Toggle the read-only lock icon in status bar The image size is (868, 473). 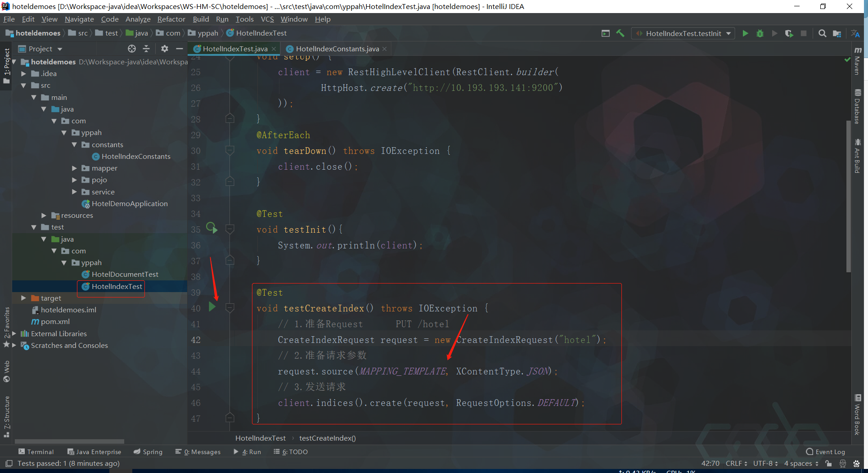(828, 464)
